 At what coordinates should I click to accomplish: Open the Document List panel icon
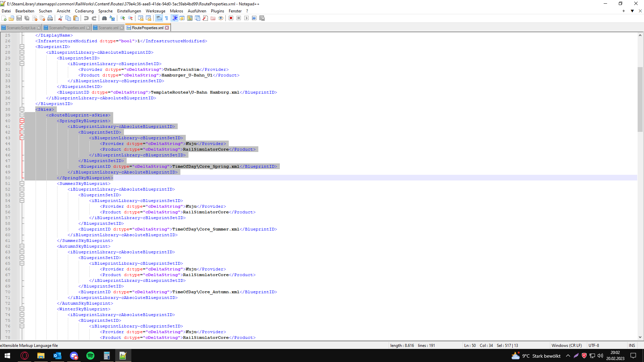point(198,18)
